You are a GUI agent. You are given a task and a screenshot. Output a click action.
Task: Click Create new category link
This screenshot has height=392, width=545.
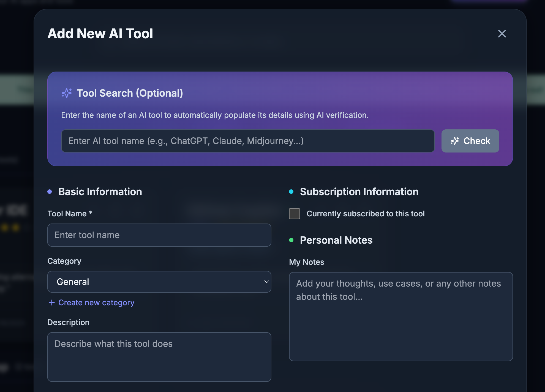(96, 303)
